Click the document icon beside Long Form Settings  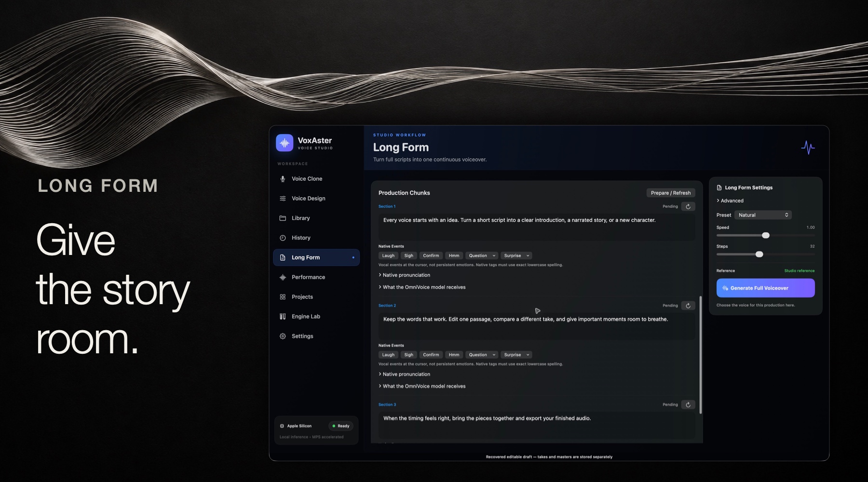coord(719,188)
